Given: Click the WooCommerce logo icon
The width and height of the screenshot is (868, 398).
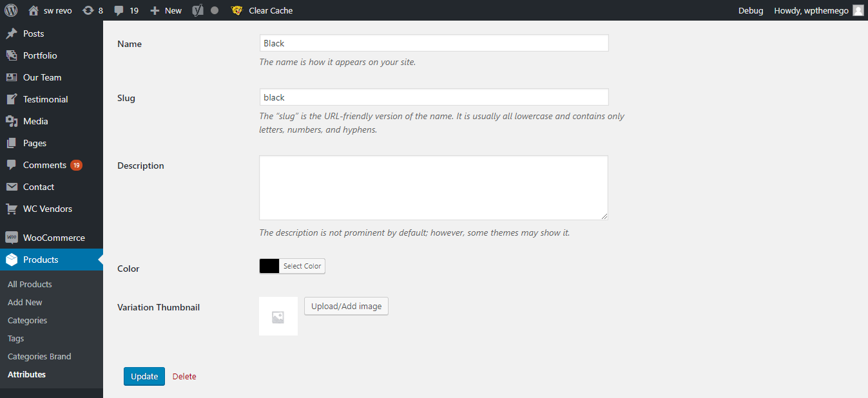Looking at the screenshot, I should tap(12, 238).
